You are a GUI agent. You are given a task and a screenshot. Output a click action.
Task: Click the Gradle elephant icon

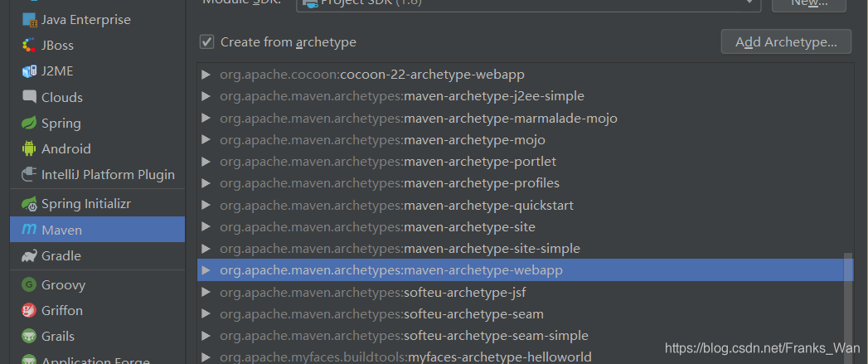click(x=29, y=256)
